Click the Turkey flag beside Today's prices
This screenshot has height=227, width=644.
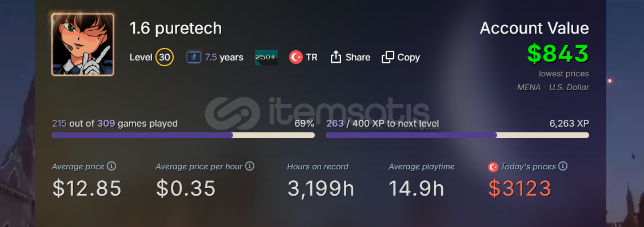pos(493,167)
